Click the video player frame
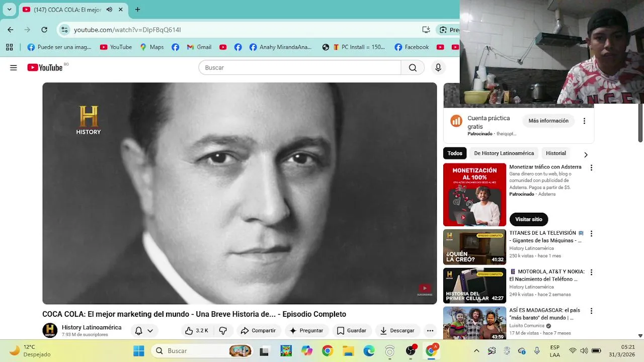Viewport: 644px width, 362px height. click(x=239, y=193)
